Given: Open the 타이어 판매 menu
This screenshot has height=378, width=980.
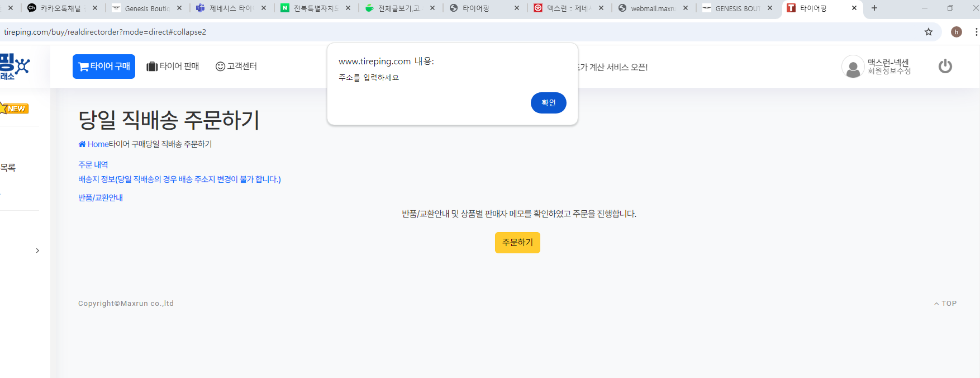Looking at the screenshot, I should click(x=173, y=67).
